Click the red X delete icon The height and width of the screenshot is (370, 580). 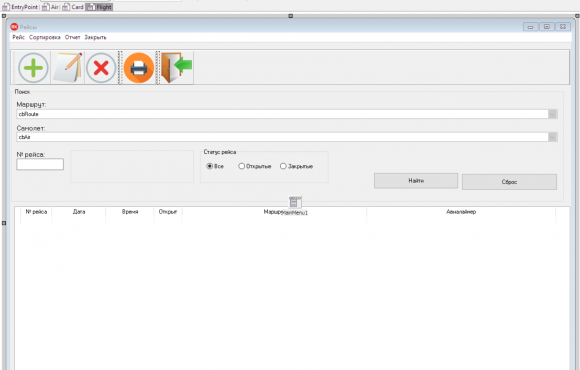coord(101,68)
